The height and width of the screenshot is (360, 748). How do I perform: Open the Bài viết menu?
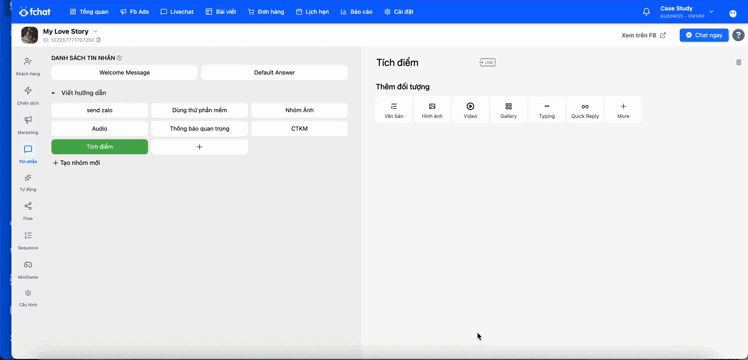click(221, 12)
